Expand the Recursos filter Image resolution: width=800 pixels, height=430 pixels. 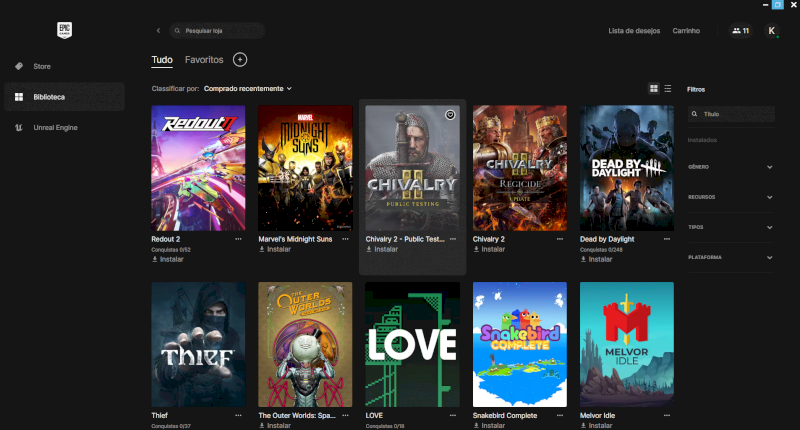pyautogui.click(x=731, y=197)
